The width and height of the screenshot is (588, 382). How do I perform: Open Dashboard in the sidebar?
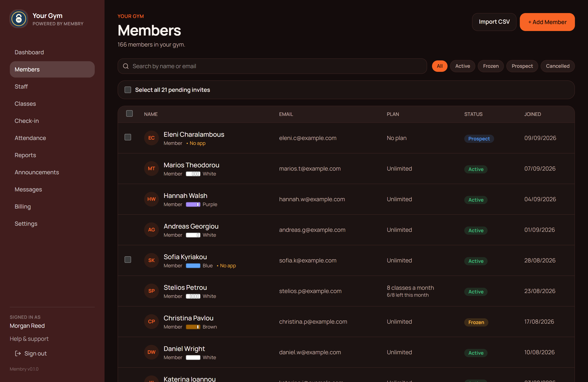pyautogui.click(x=52, y=52)
